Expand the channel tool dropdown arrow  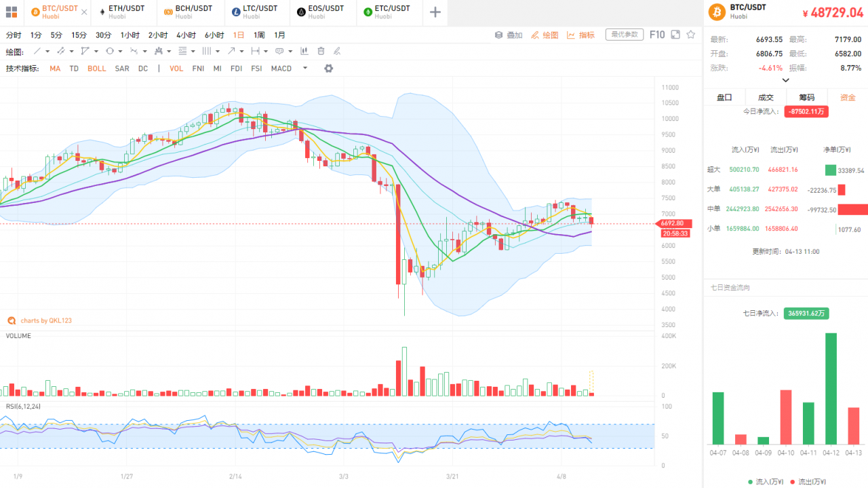click(x=72, y=52)
